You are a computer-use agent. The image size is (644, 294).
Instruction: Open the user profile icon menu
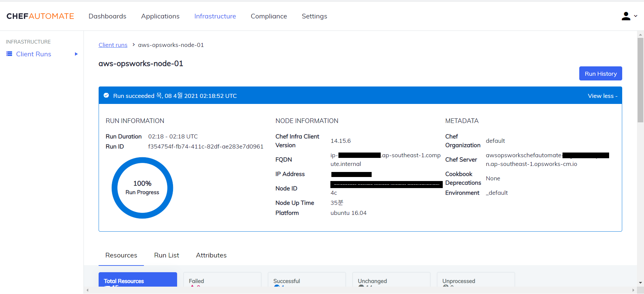click(626, 16)
